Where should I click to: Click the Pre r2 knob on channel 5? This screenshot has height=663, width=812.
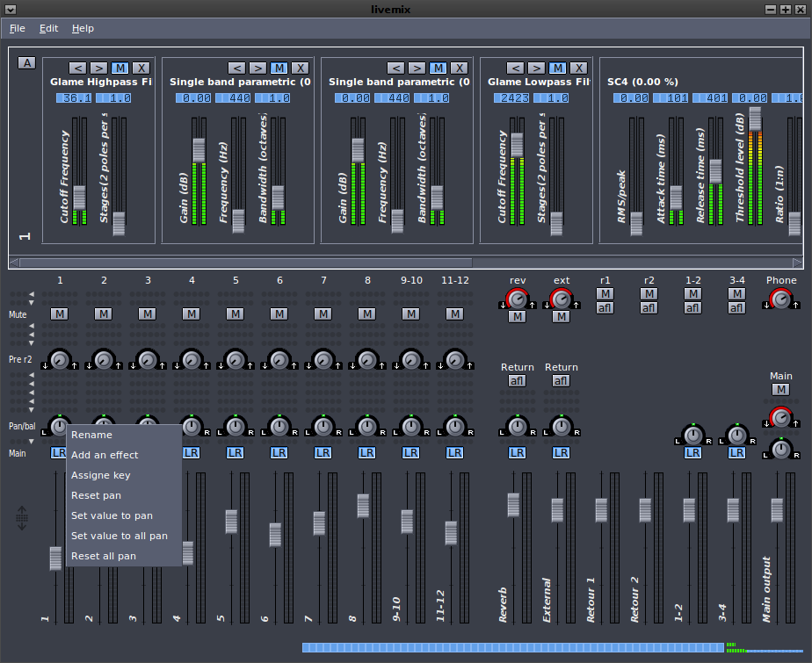(x=235, y=359)
